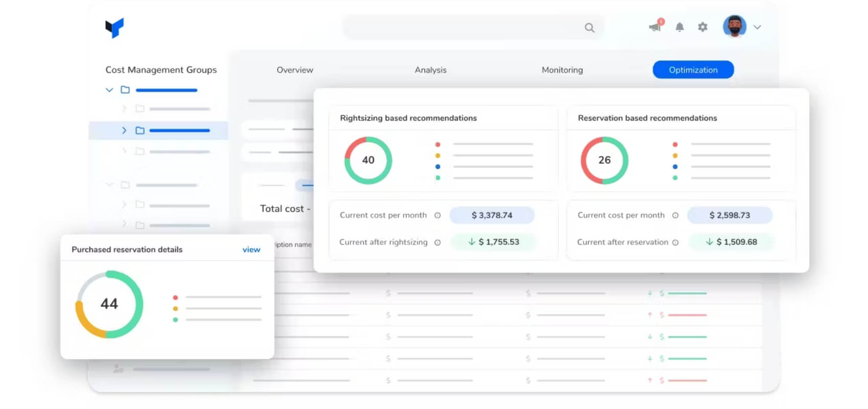868x409 pixels.
Task: Click the red legend dot in rightsizing card
Action: tap(438, 145)
